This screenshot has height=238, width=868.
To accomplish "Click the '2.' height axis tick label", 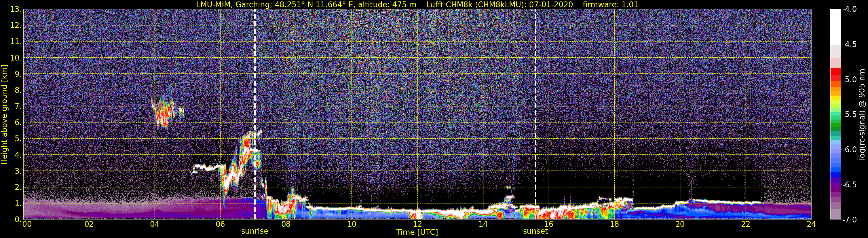I will (18, 188).
